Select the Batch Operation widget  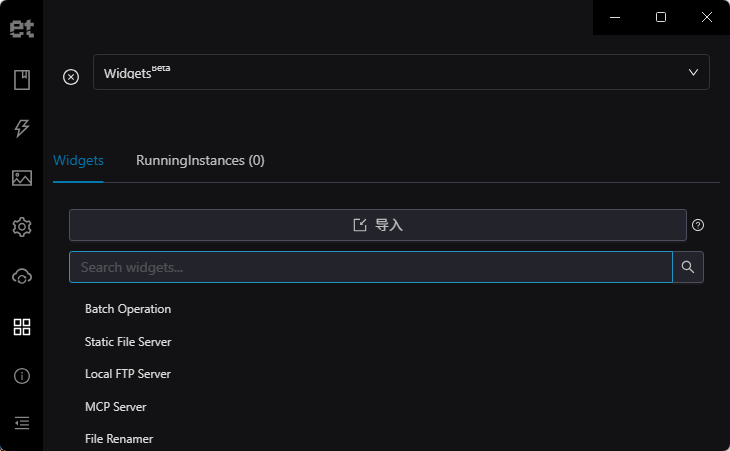[x=128, y=309]
